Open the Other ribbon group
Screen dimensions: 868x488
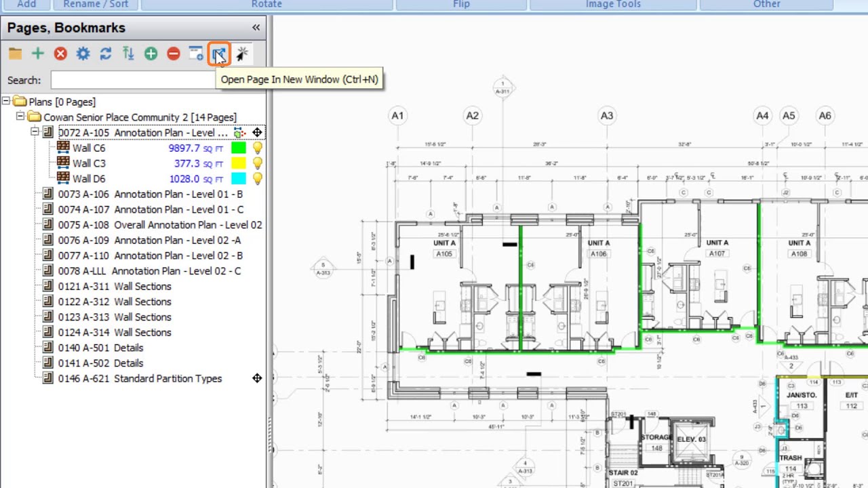[x=766, y=4]
